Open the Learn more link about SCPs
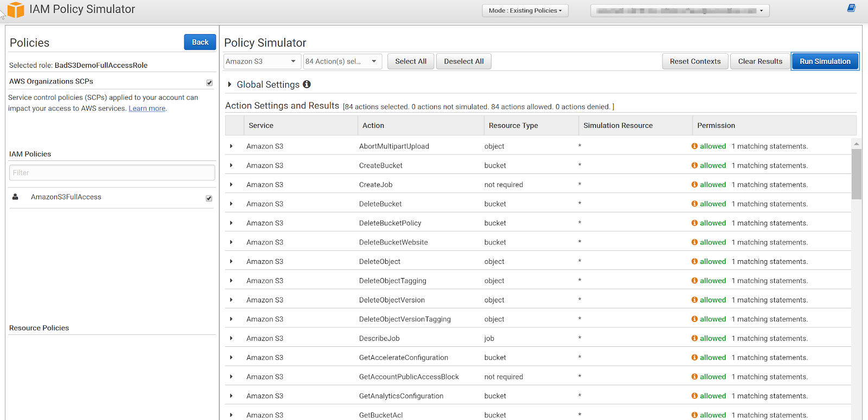The width and height of the screenshot is (868, 420). click(147, 108)
